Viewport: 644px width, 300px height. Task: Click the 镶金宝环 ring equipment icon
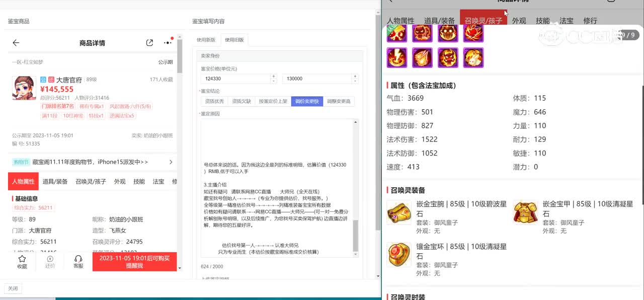tap(399, 255)
